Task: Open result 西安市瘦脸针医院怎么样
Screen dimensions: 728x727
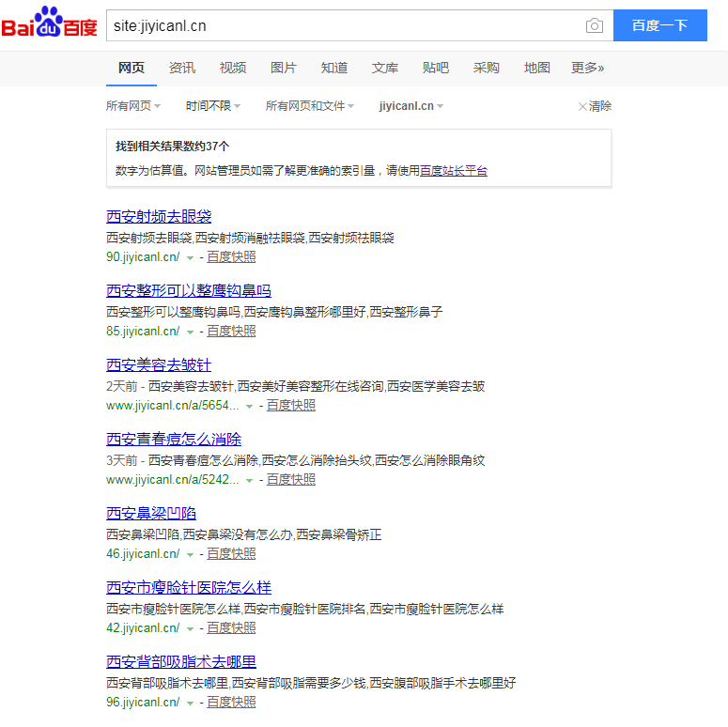Action: pyautogui.click(x=189, y=588)
